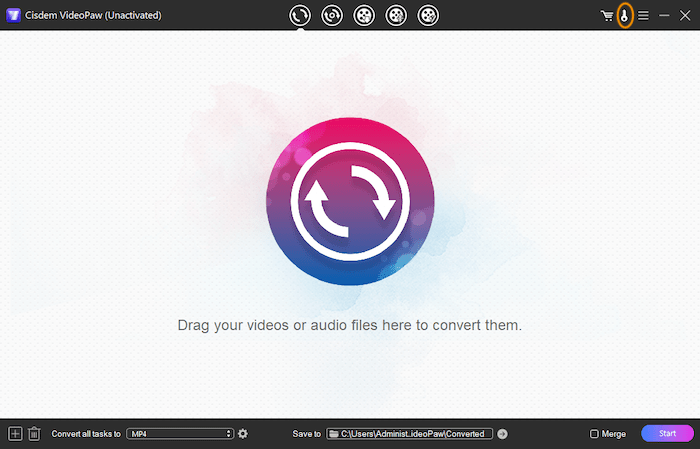Image resolution: width=700 pixels, height=449 pixels.
Task: Open the film reel Edit tab
Action: click(428, 16)
